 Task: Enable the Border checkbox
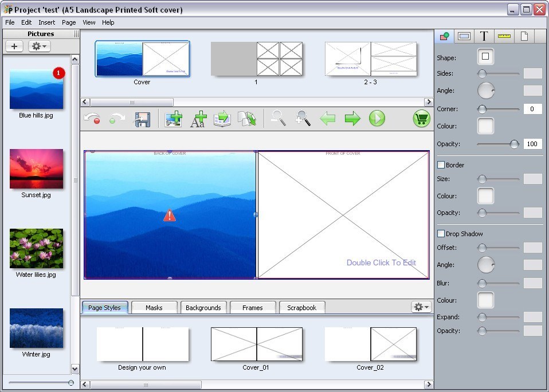[x=441, y=165]
